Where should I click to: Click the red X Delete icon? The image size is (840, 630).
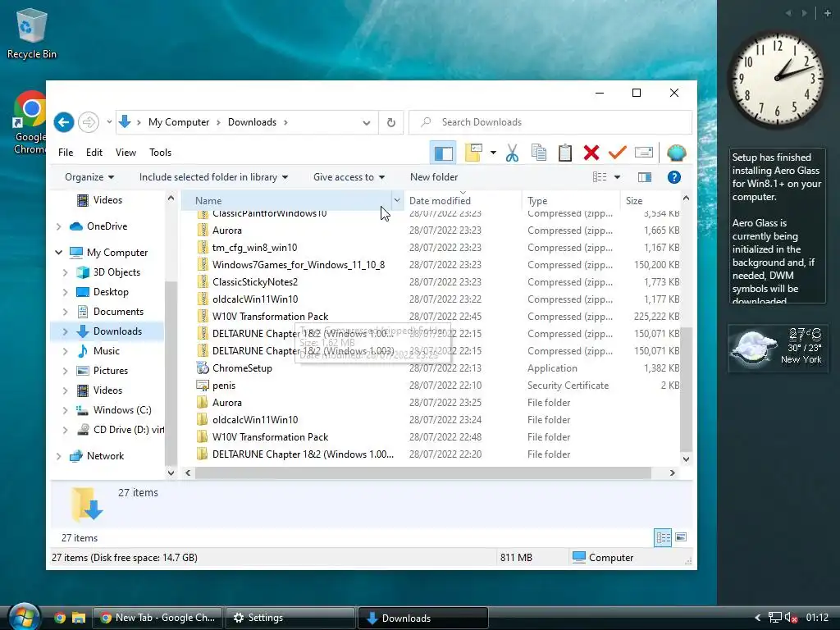[591, 153]
